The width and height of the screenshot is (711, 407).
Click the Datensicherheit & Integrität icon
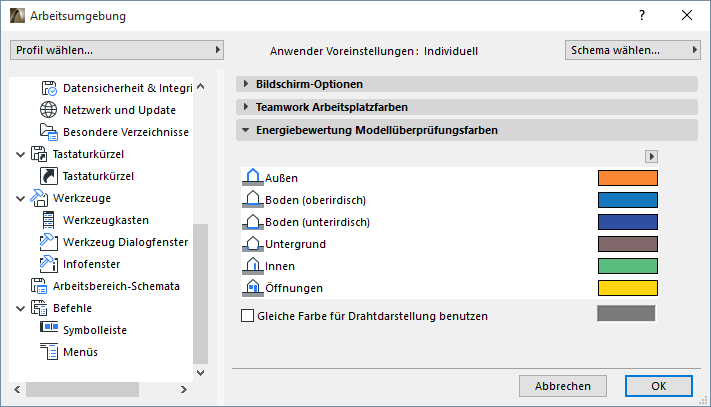[x=50, y=88]
